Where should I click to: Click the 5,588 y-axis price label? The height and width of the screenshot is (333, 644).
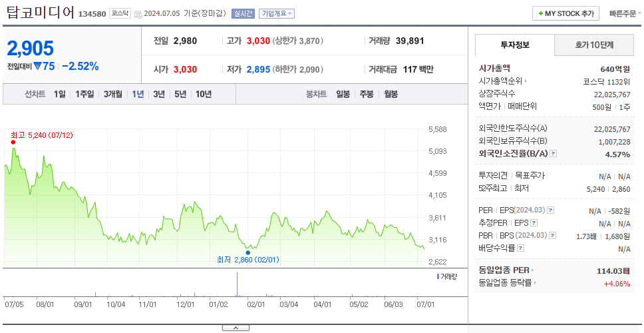437,129
